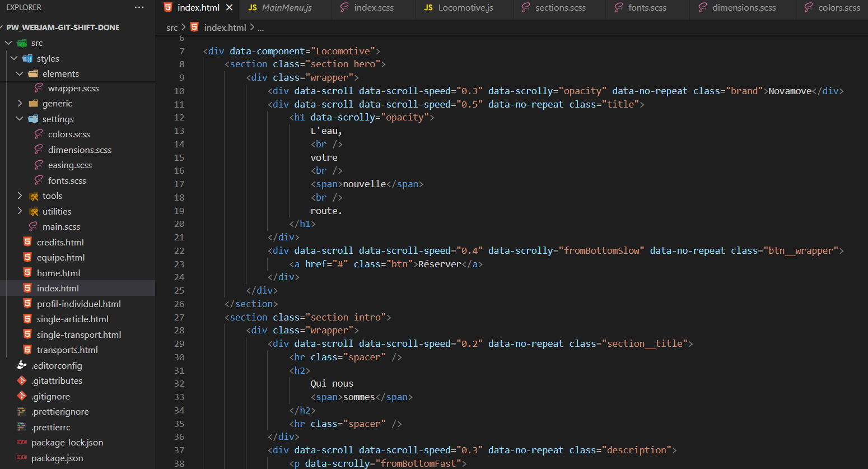Open the Explorer more actions menu
Image resolution: width=868 pixels, height=469 pixels.
click(139, 7)
